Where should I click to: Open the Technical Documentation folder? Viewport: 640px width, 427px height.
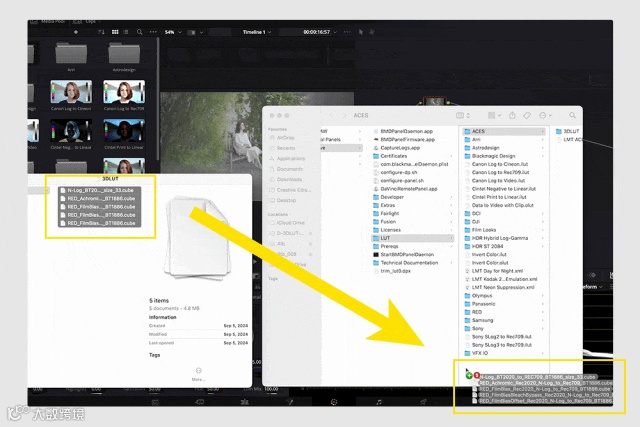(x=405, y=263)
